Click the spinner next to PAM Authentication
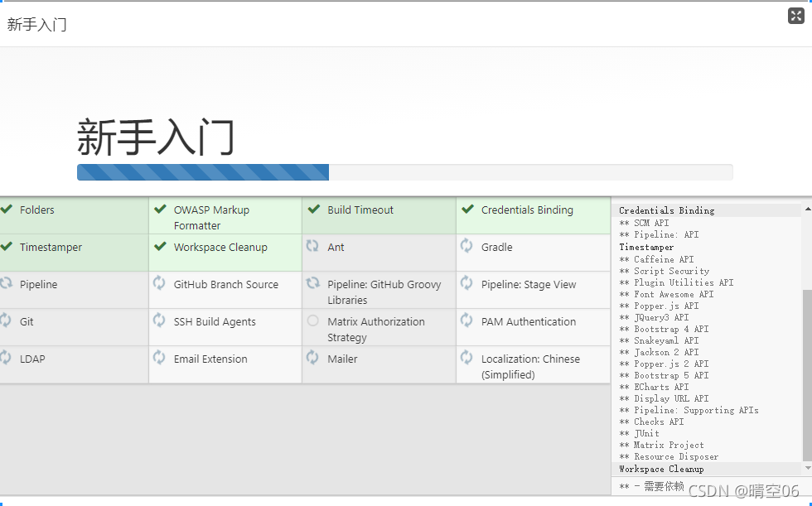 [466, 320]
